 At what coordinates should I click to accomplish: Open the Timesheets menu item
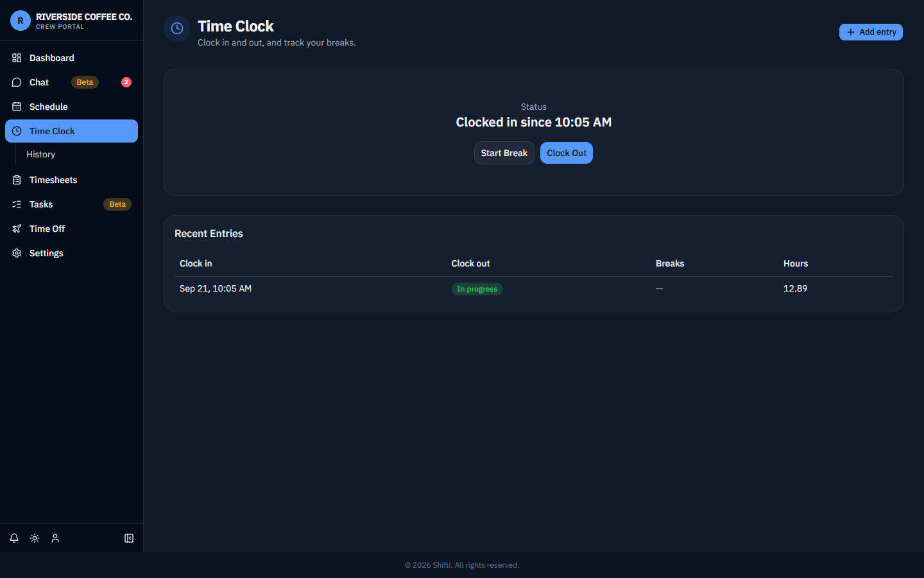71,180
